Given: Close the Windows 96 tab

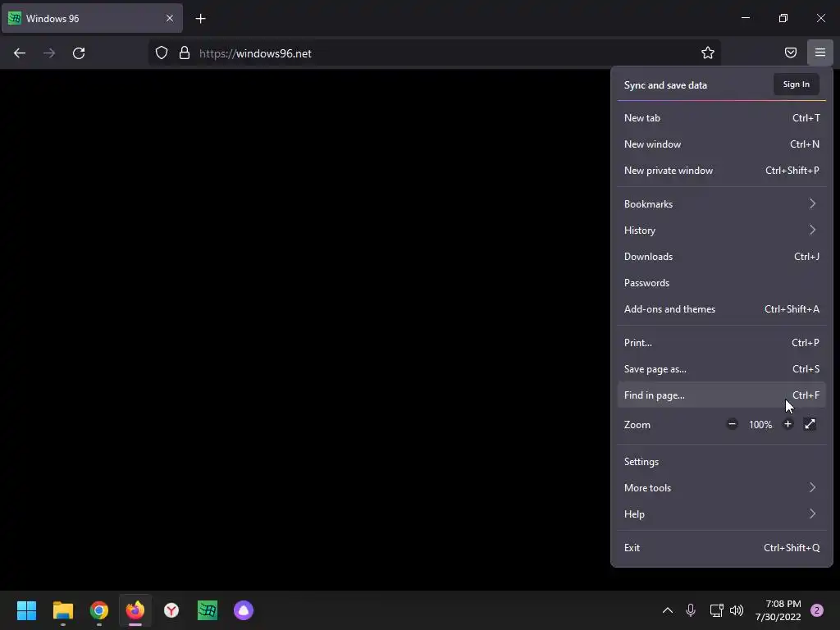Looking at the screenshot, I should point(169,18).
